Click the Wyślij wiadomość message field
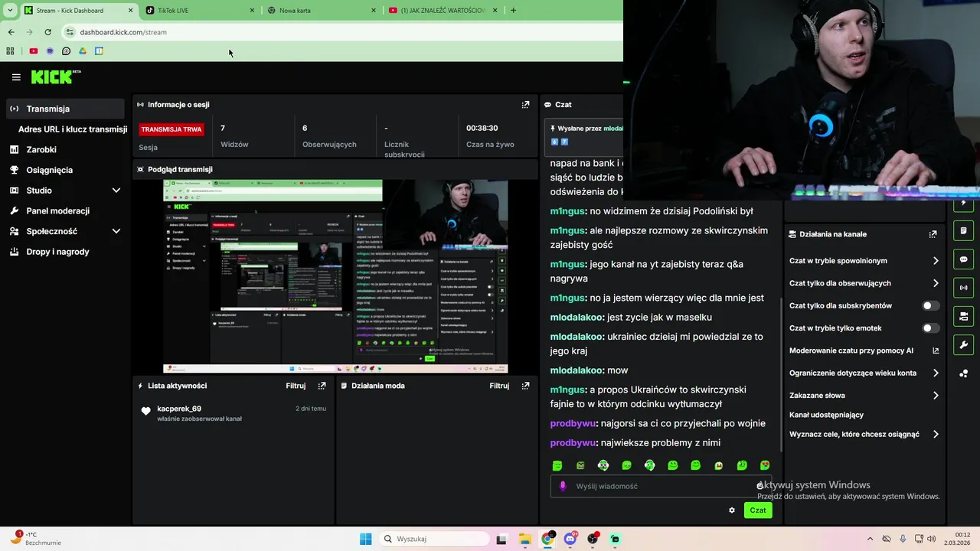 click(x=661, y=486)
